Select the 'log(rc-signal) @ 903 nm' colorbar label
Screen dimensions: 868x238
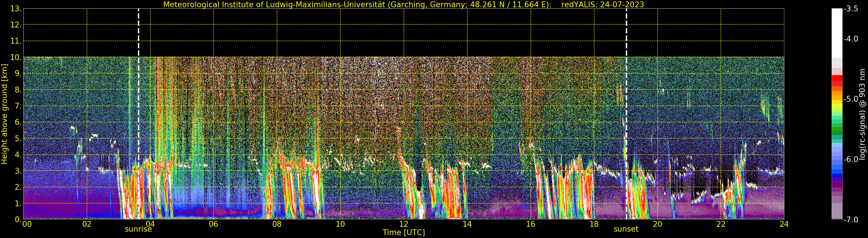tap(862, 114)
